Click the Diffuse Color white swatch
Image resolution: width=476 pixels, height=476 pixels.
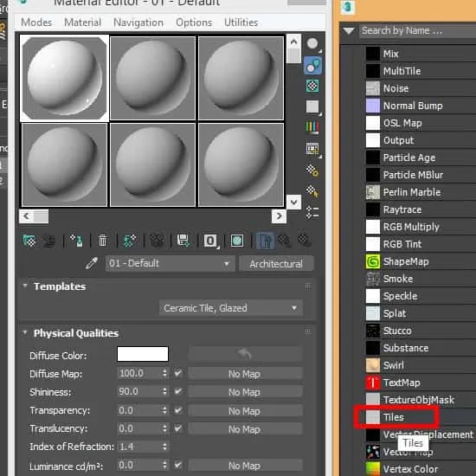pyautogui.click(x=143, y=354)
